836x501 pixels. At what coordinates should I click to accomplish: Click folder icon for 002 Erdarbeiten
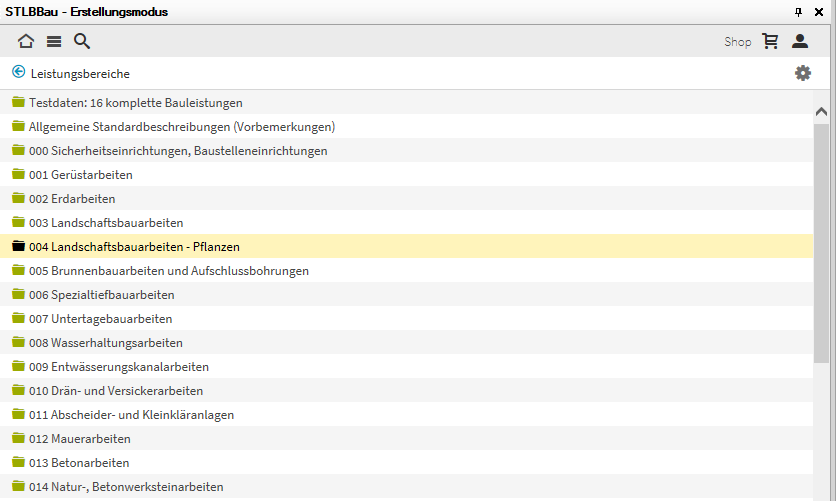19,197
